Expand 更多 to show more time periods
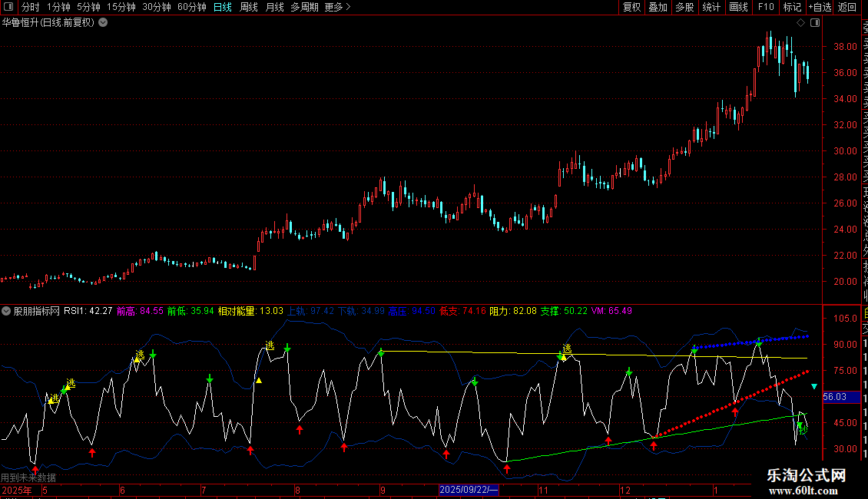The width and height of the screenshot is (868, 499). click(x=337, y=8)
